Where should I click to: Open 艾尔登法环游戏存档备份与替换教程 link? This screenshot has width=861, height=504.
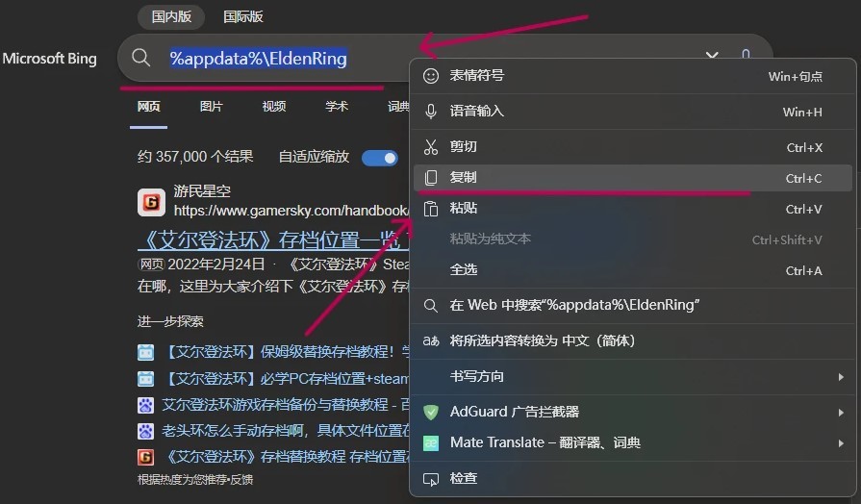pos(286,405)
